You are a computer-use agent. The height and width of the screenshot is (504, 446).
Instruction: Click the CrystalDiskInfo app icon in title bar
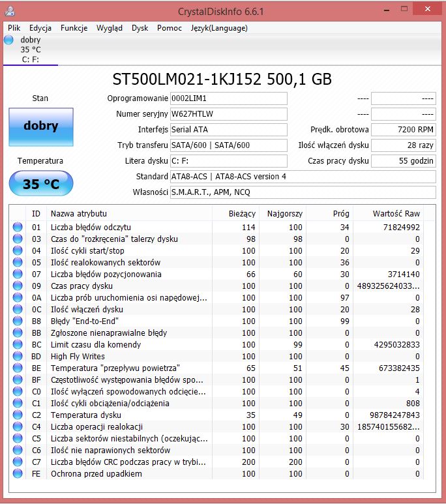tap(10, 10)
